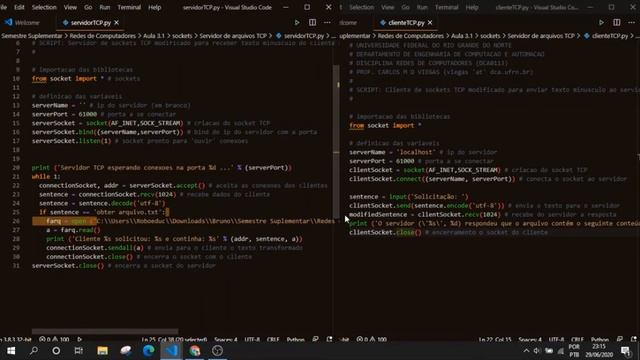
Task: Open Help menu in left window
Action: tap(154, 7)
